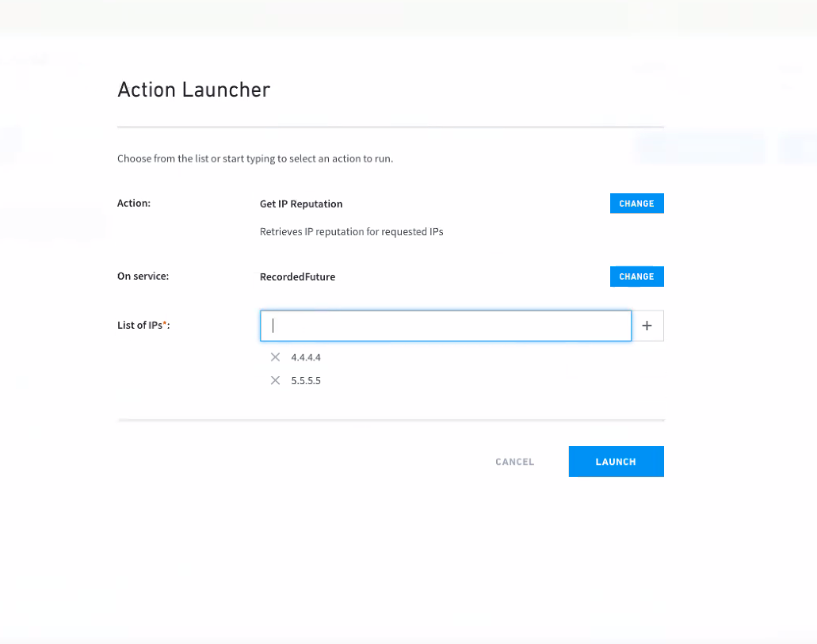Screen dimensions: 817x644
Task: Click the "Action:" field label
Action: (x=134, y=204)
